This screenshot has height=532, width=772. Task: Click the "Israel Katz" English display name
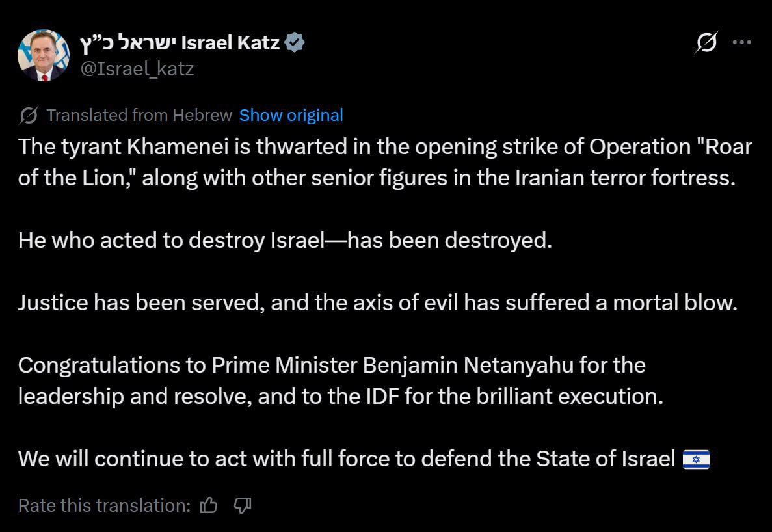click(230, 44)
